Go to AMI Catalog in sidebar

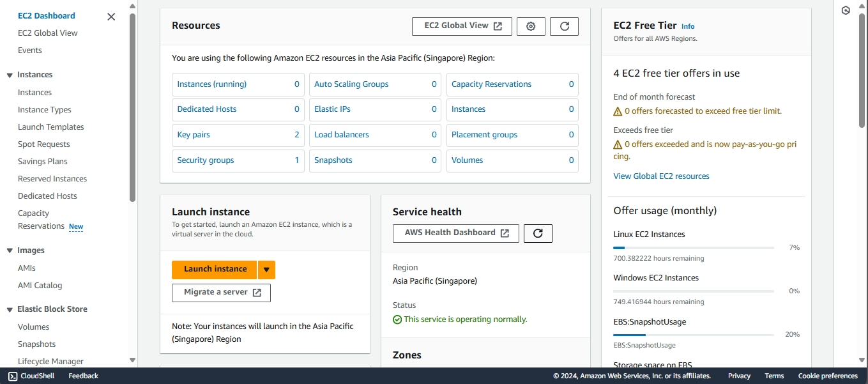(x=40, y=286)
